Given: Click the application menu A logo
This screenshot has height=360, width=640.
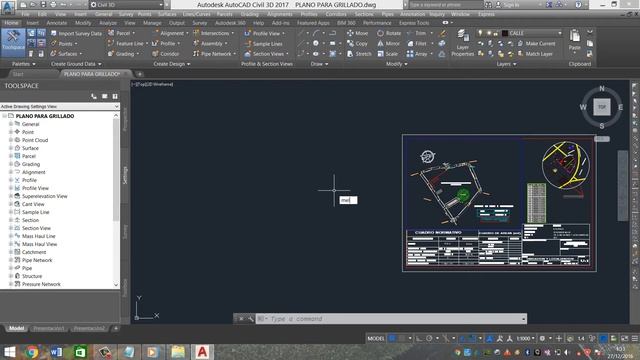Looking at the screenshot, I should (x=7, y=7).
